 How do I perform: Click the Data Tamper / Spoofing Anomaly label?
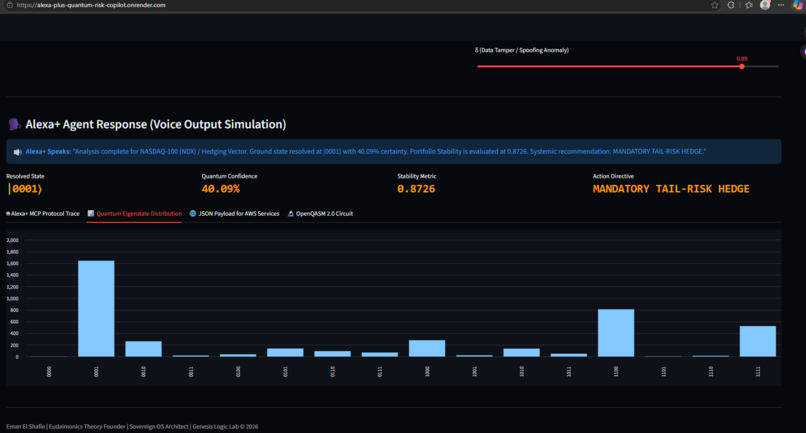(521, 50)
